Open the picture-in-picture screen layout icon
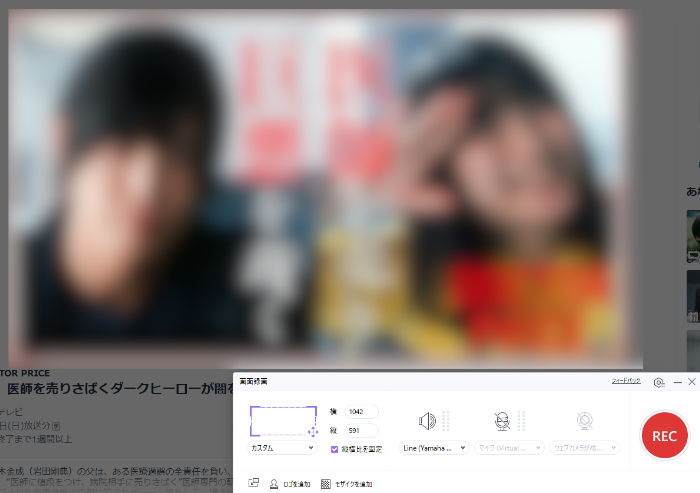 (x=254, y=483)
